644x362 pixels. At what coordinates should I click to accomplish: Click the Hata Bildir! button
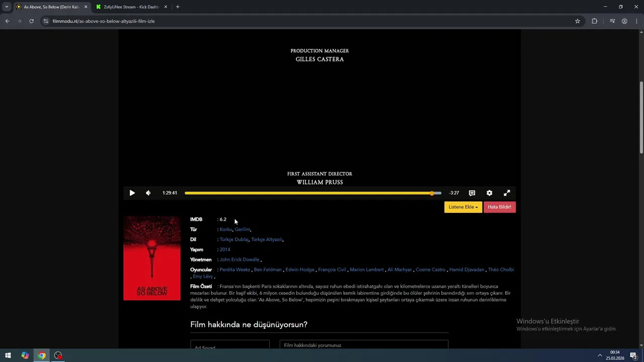pos(500,207)
